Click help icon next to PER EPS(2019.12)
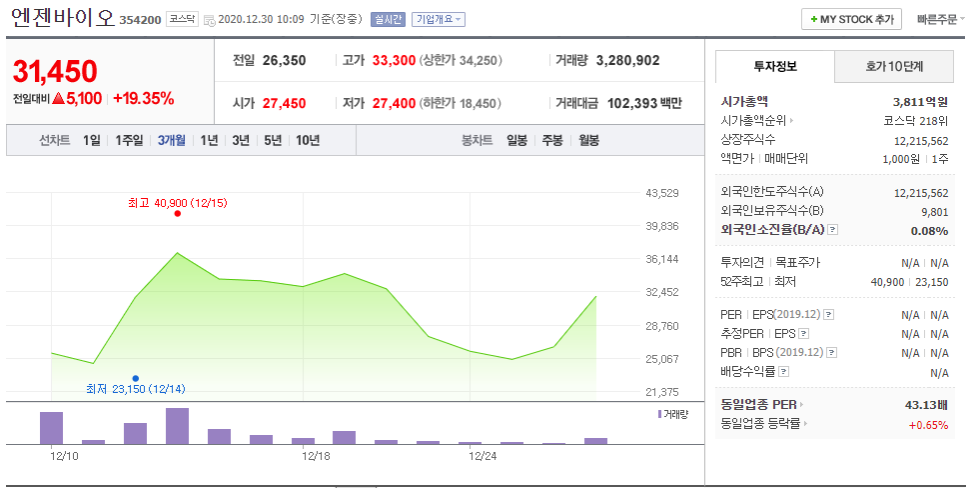 click(829, 314)
